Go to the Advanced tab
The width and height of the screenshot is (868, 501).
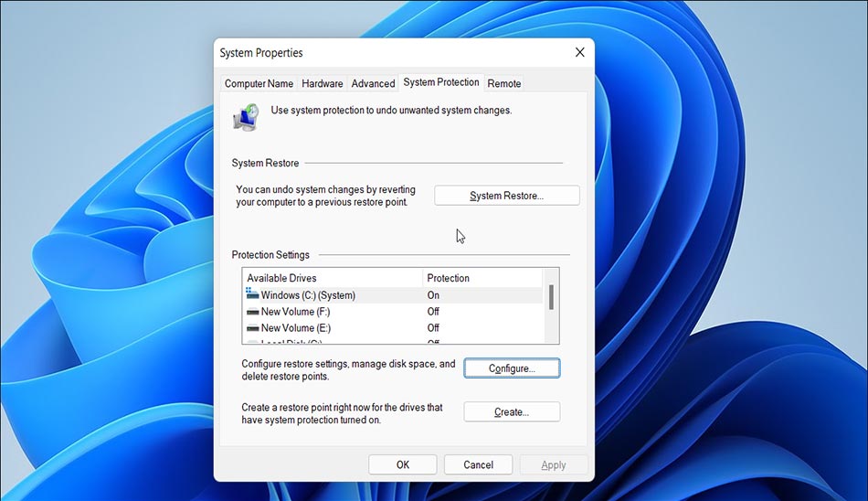(373, 83)
